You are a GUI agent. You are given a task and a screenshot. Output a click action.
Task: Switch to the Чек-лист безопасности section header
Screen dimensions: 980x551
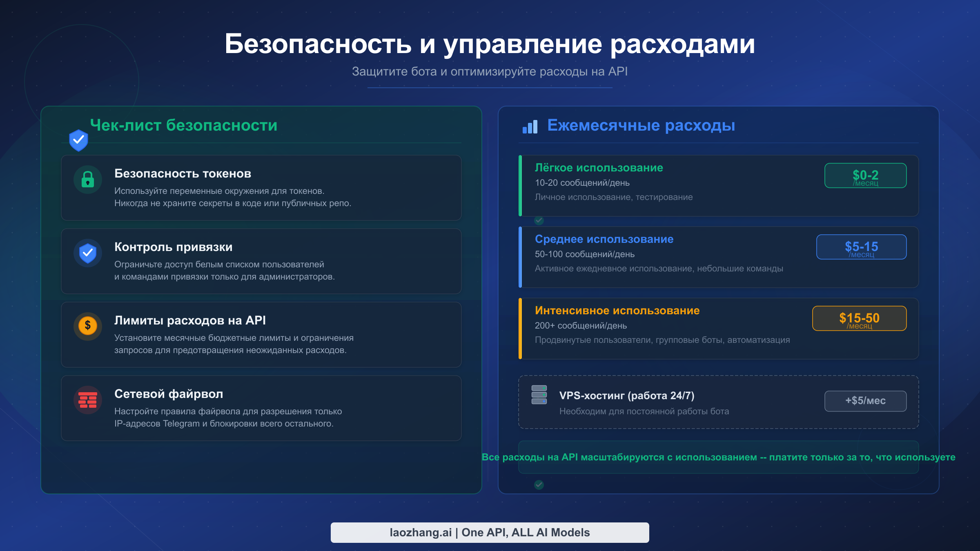tap(183, 125)
